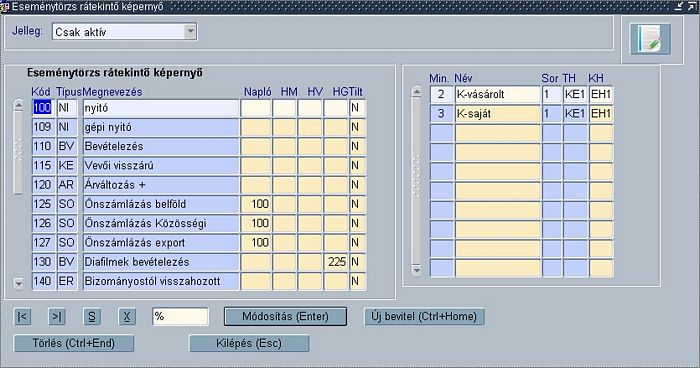Image resolution: width=700 pixels, height=368 pixels.
Task: Click the % search input field
Action: (180, 317)
